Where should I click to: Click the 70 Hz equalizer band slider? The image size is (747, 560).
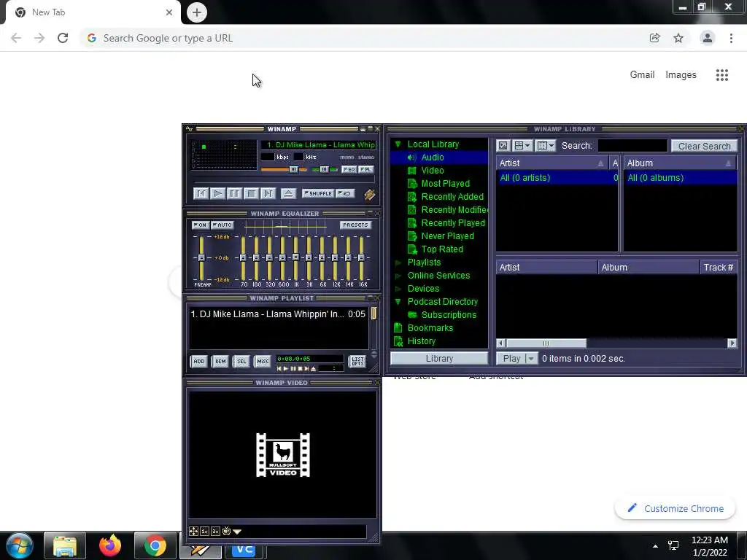tap(244, 258)
